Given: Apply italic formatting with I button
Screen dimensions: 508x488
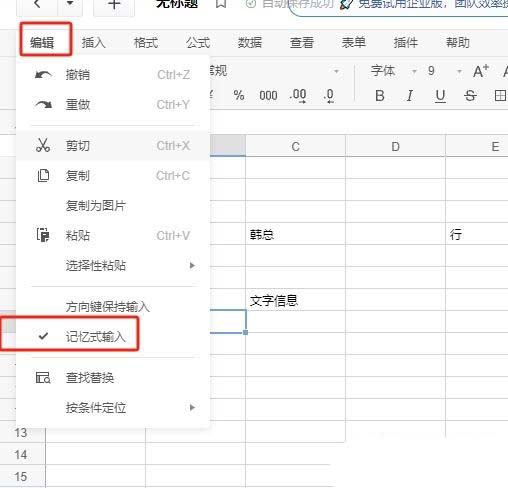Looking at the screenshot, I should [x=410, y=96].
